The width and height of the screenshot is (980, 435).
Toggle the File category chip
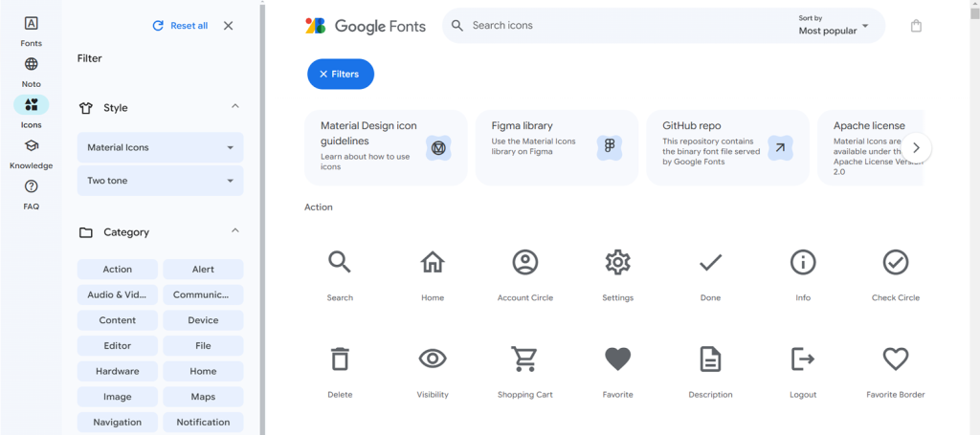203,346
